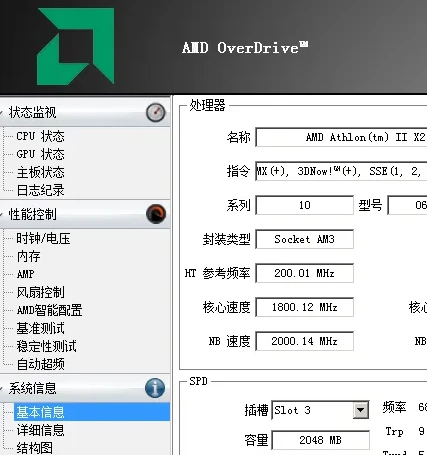
Task: Open GPU 状态 in the sidebar
Action: point(40,154)
